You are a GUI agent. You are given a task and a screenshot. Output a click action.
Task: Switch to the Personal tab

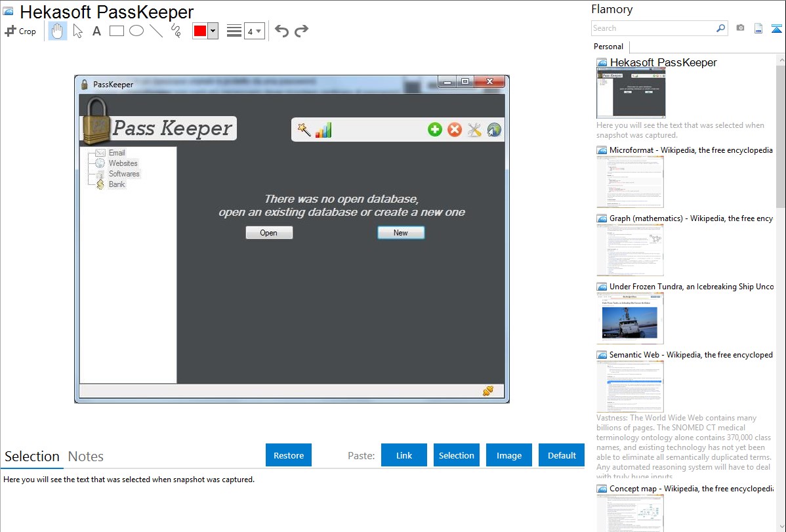click(x=609, y=47)
